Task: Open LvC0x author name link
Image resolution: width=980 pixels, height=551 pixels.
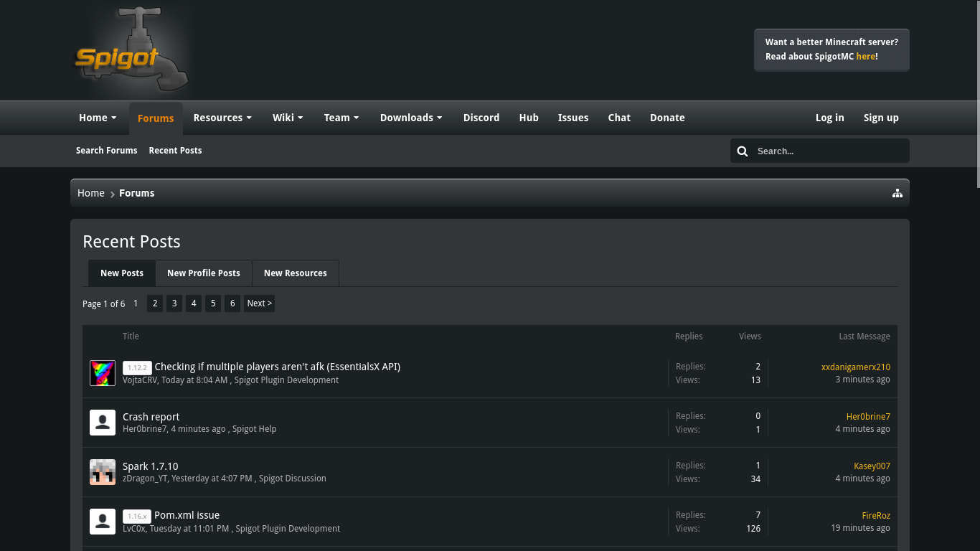Action: click(134, 529)
